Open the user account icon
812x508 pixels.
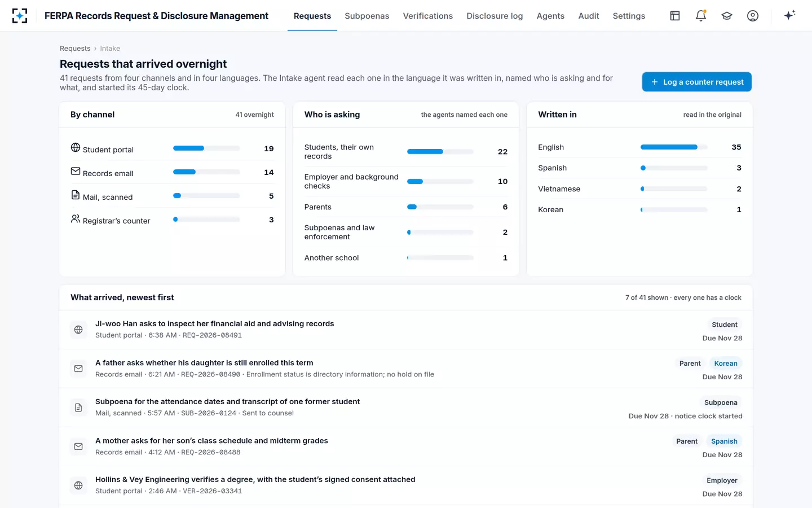click(x=753, y=16)
